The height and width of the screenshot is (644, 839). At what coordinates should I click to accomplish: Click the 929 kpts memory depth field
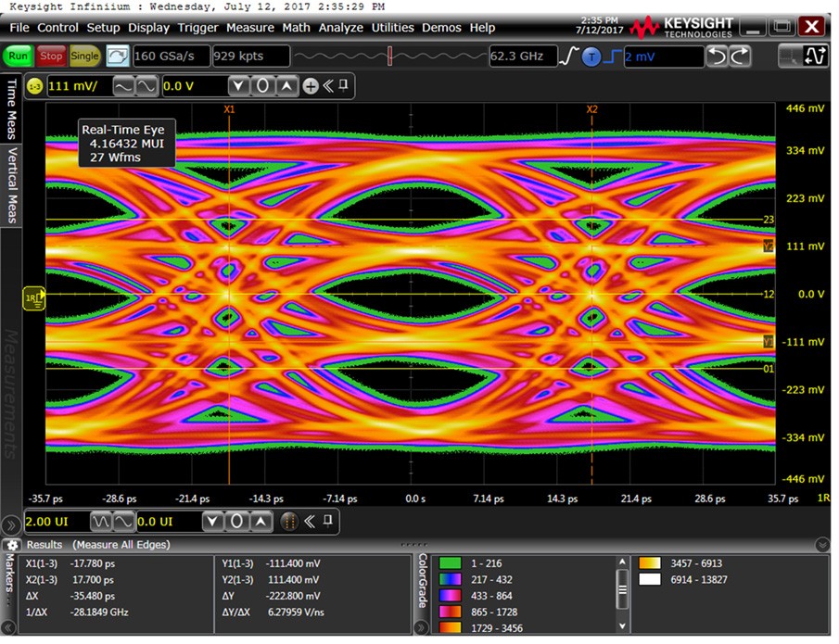(x=251, y=57)
